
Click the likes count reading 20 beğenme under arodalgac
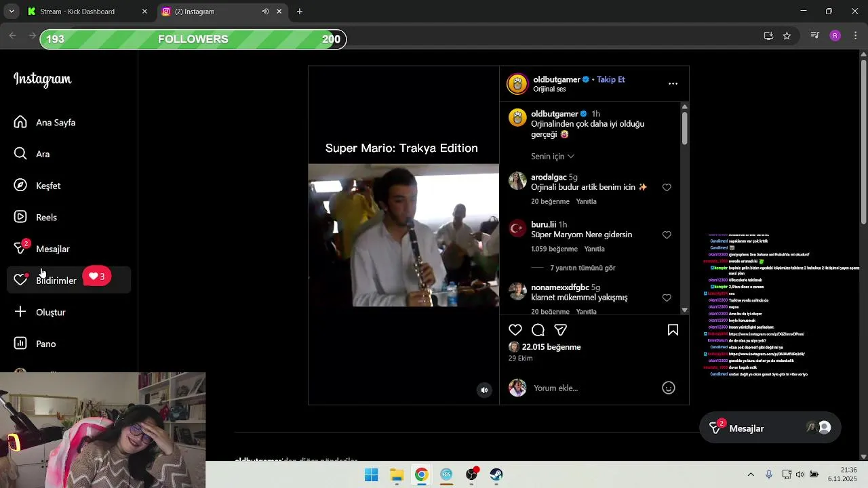click(550, 202)
